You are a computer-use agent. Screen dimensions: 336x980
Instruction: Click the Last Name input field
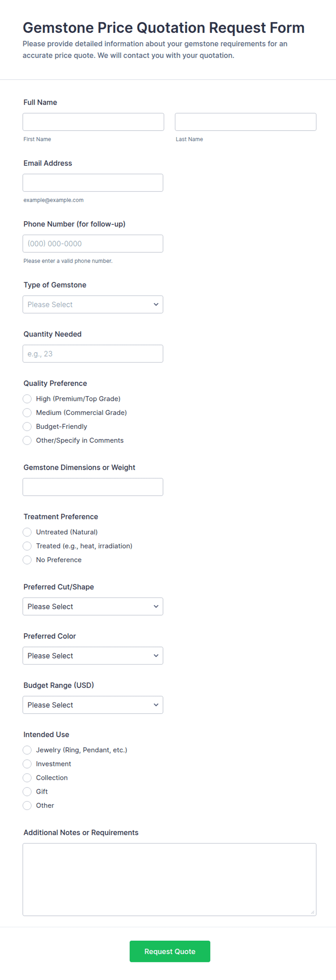click(245, 122)
